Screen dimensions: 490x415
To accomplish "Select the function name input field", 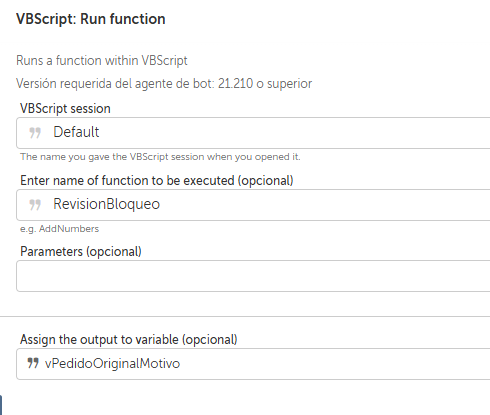I will click(x=253, y=205).
